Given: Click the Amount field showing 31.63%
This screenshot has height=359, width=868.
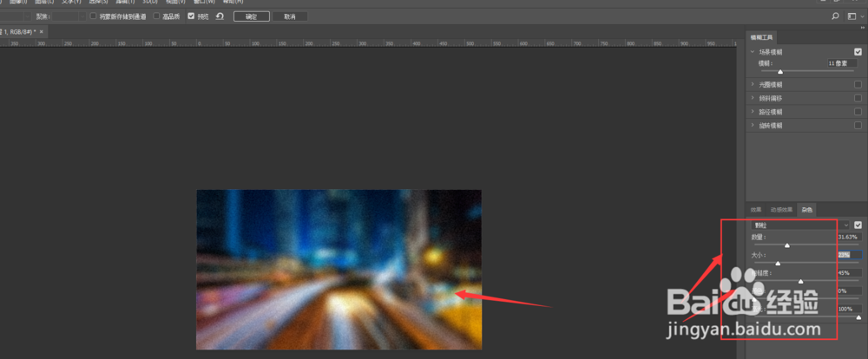Looking at the screenshot, I should [x=849, y=237].
